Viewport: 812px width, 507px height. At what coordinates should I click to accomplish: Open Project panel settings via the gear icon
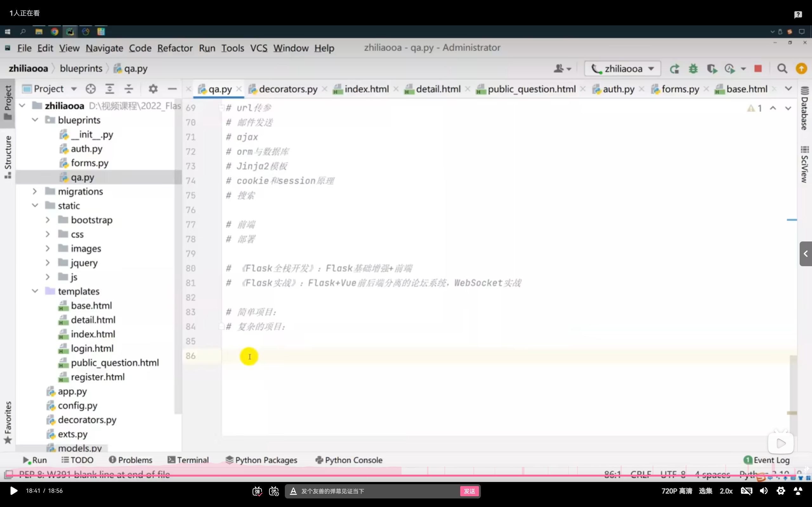153,89
